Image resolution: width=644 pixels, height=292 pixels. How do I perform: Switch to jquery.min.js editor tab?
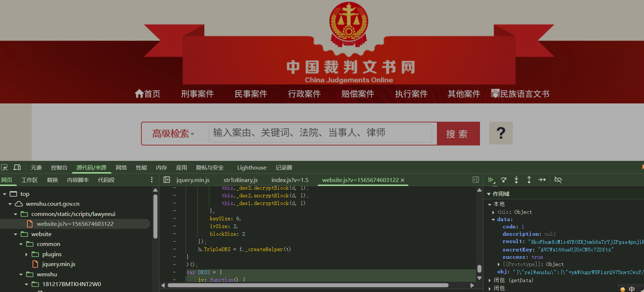point(193,180)
